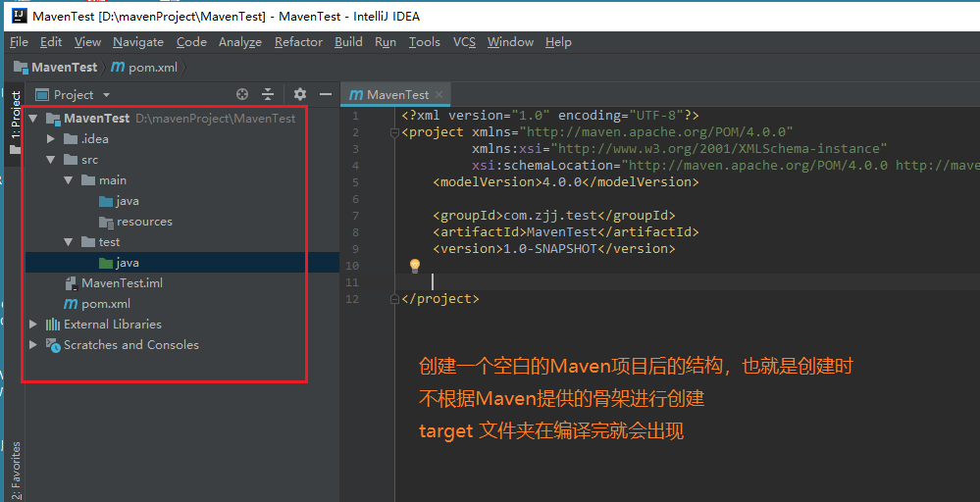Expand External Libraries node
This screenshot has width=980, height=502.
point(33,325)
